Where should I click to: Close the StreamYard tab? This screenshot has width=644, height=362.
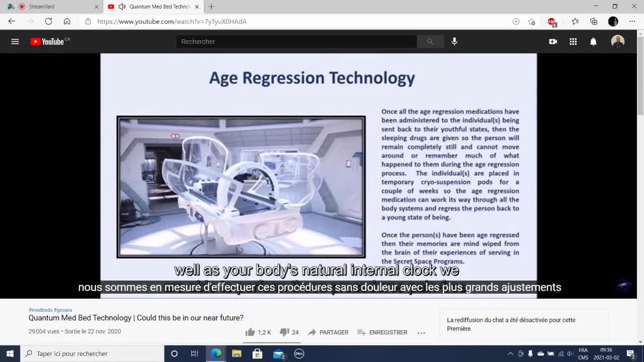tap(97, 7)
